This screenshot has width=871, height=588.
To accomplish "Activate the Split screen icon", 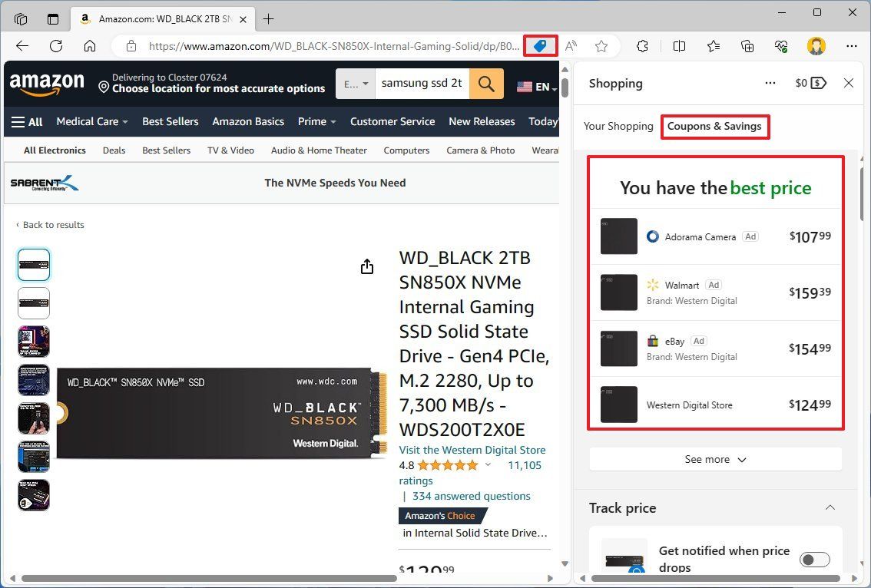I will tap(679, 45).
